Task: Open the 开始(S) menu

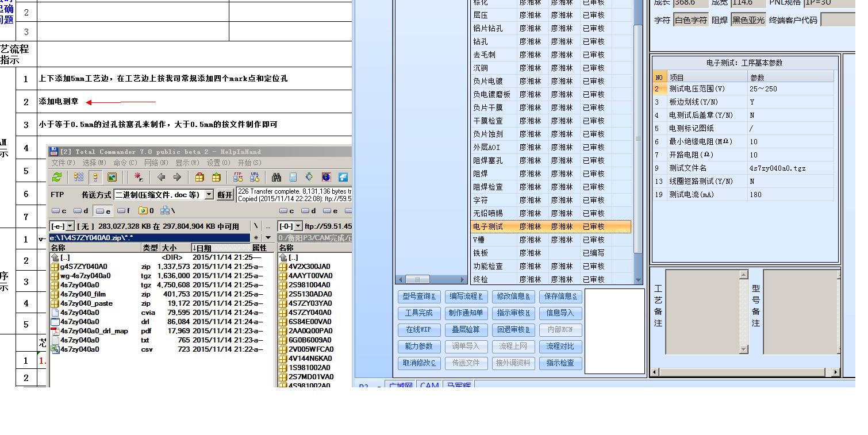Action: [x=249, y=163]
